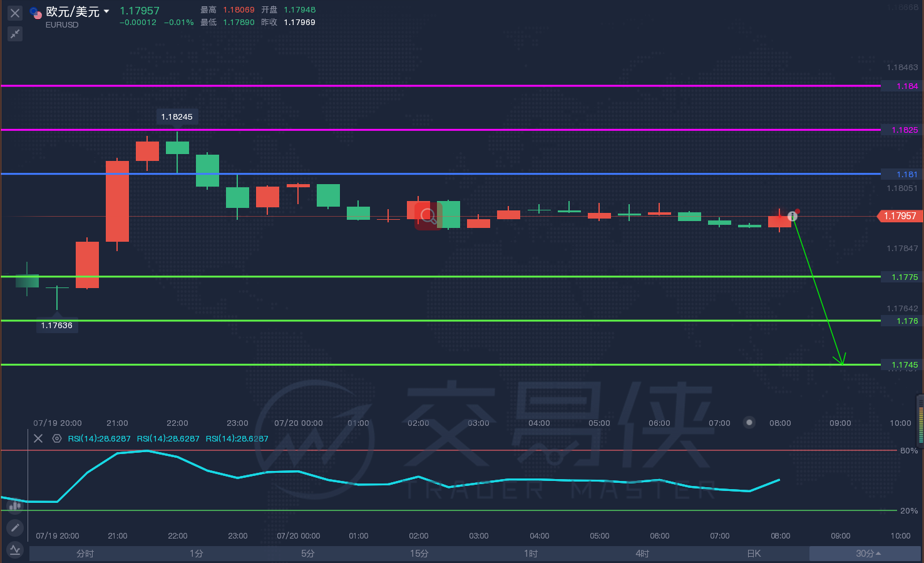Image resolution: width=924 pixels, height=563 pixels.
Task: Select the 5分 timeframe
Action: 308,554
